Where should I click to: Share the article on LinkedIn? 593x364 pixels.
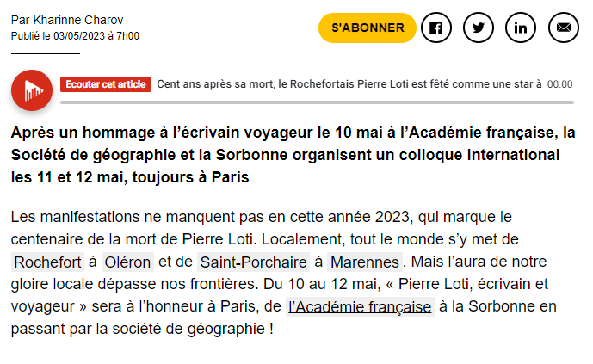(521, 28)
